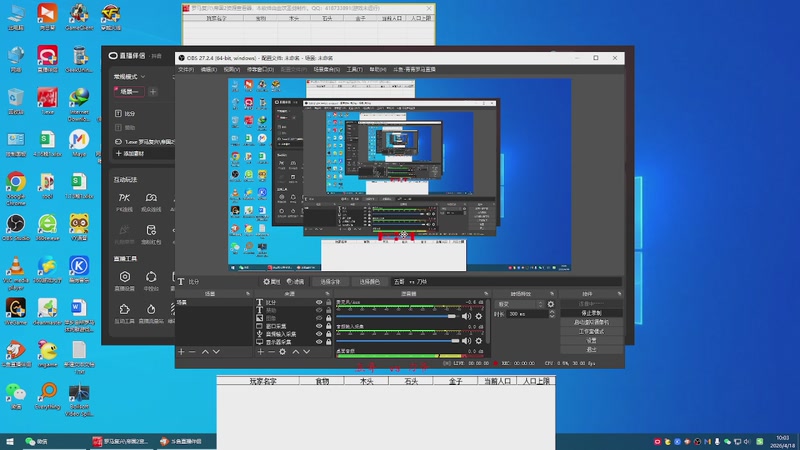This screenshot has height=450, width=800.
Task: Mute the 麦克风/Aux speaker icon
Action: coord(466,316)
